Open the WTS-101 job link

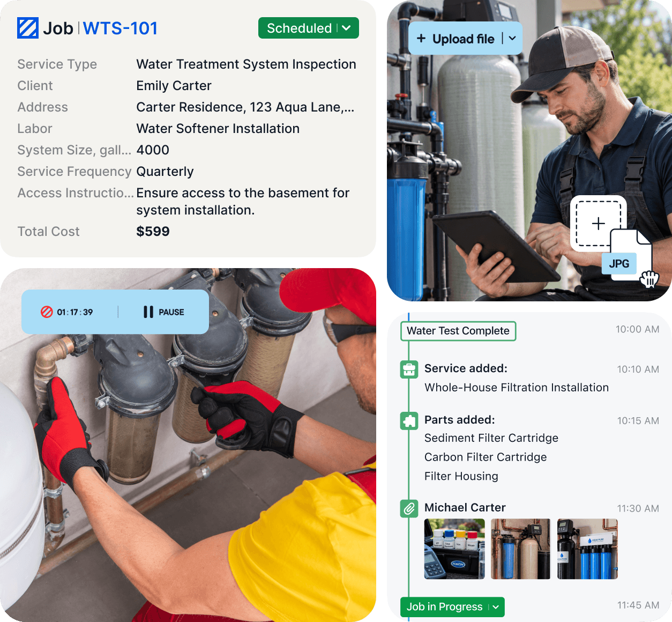click(x=121, y=28)
